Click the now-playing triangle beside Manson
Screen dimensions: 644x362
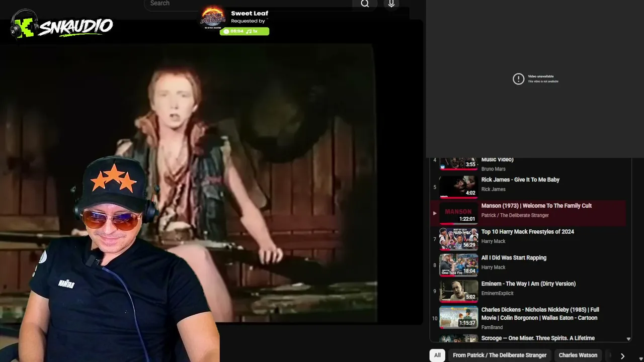point(435,213)
